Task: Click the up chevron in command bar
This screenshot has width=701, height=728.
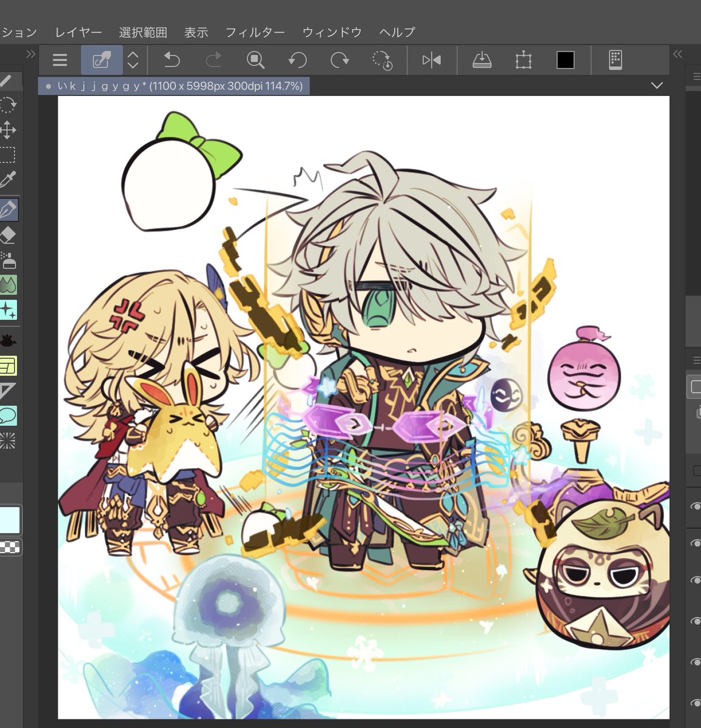Action: coord(133,54)
